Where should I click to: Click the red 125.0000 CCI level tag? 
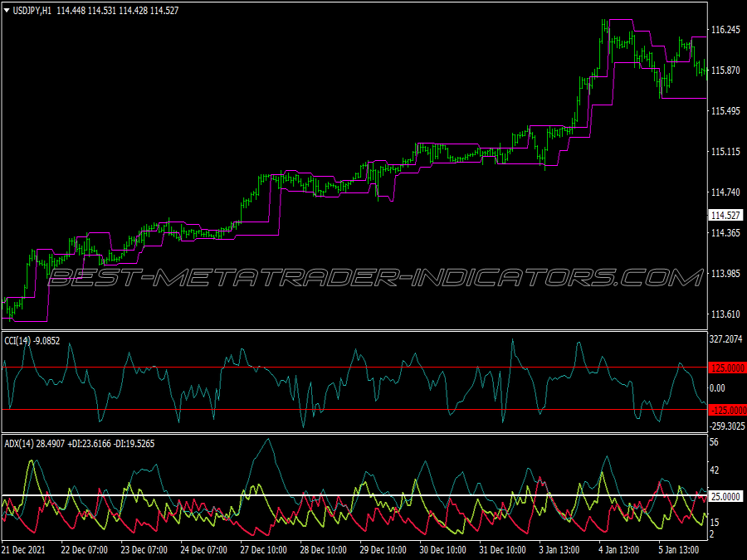(x=727, y=368)
